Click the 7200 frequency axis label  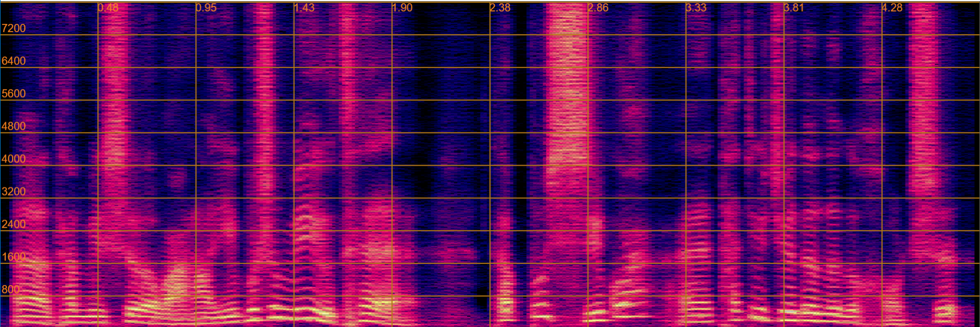[14, 28]
